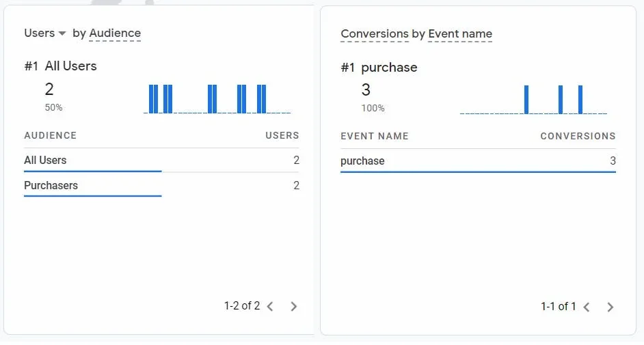Select the purchase event row

point(478,161)
